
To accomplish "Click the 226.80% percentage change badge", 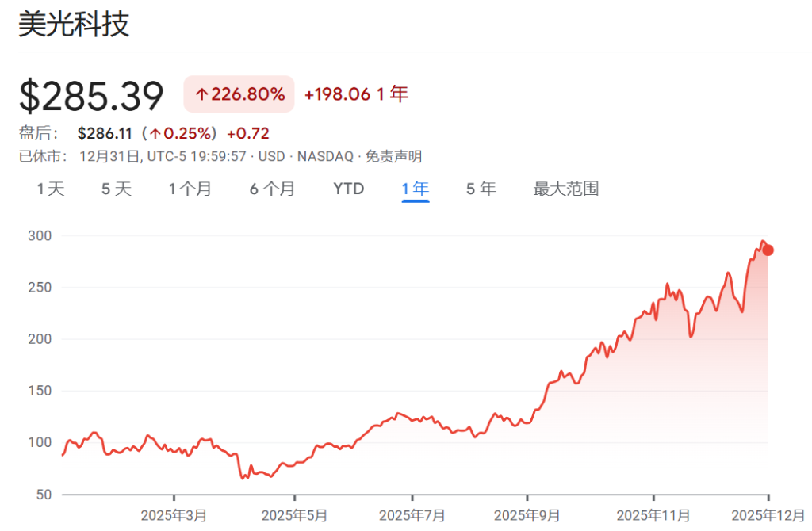I will click(238, 94).
